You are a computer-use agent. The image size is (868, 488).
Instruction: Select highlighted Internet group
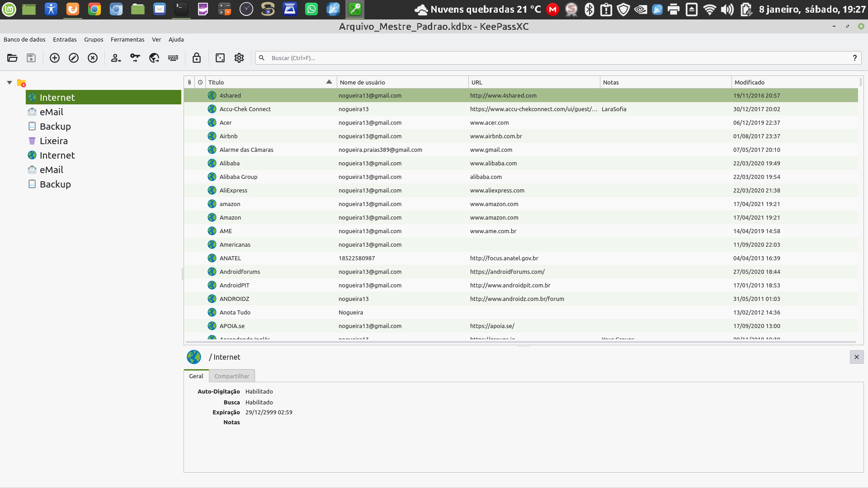[104, 97]
